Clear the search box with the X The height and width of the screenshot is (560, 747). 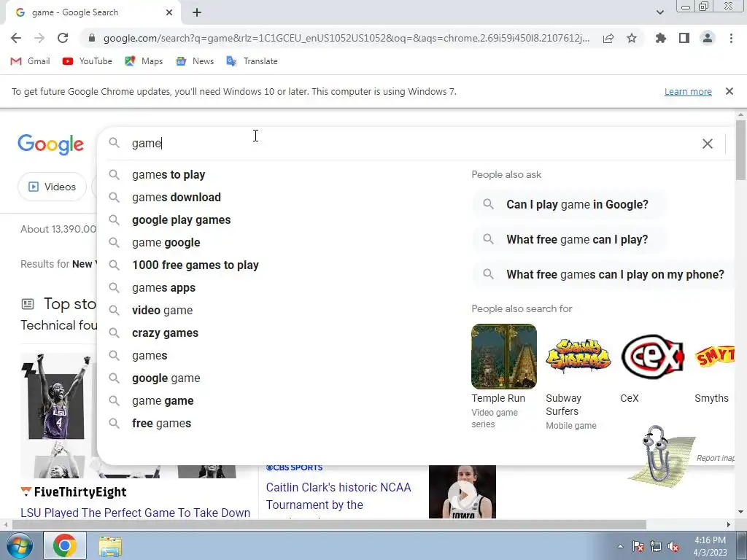click(708, 144)
